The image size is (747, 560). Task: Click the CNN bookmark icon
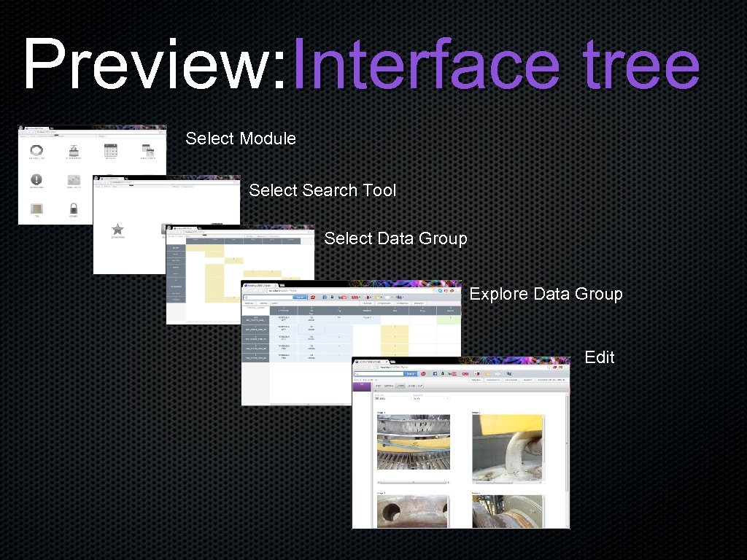click(x=465, y=374)
